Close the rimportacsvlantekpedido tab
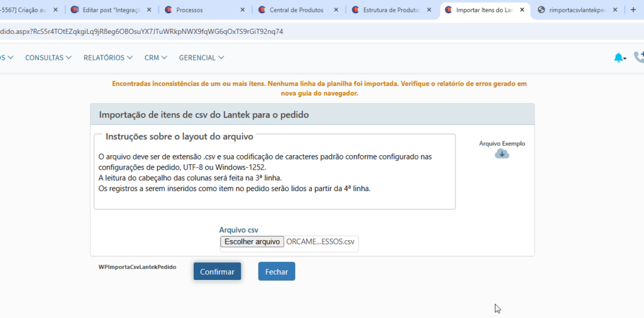The width and height of the screenshot is (644, 318). pos(615,10)
